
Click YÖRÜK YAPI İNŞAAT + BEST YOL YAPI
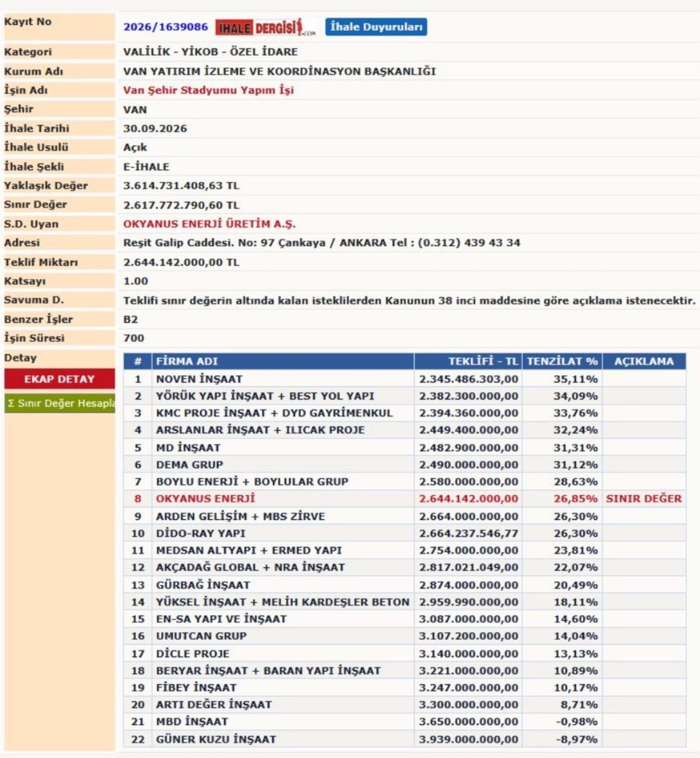[x=265, y=396]
